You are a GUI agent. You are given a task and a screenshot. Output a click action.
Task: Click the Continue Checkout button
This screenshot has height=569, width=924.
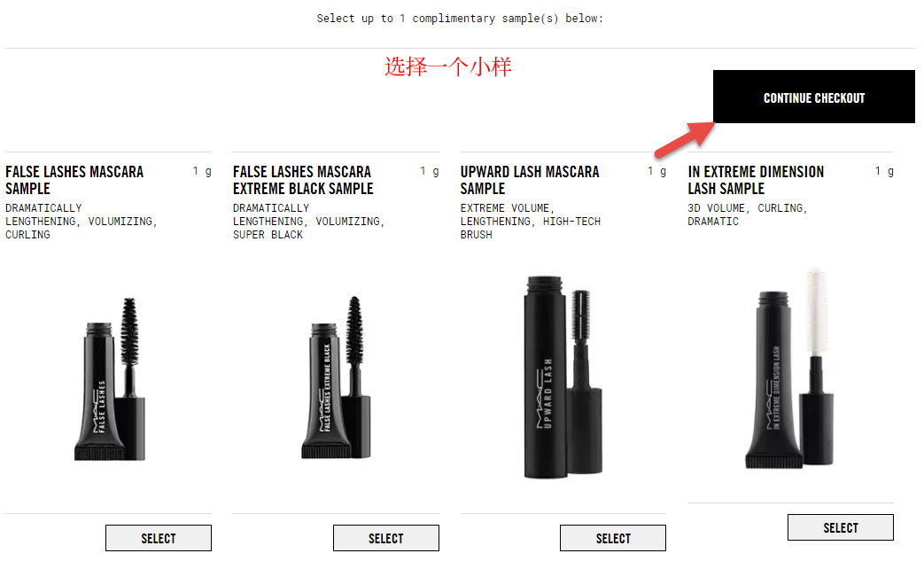pyautogui.click(x=814, y=97)
